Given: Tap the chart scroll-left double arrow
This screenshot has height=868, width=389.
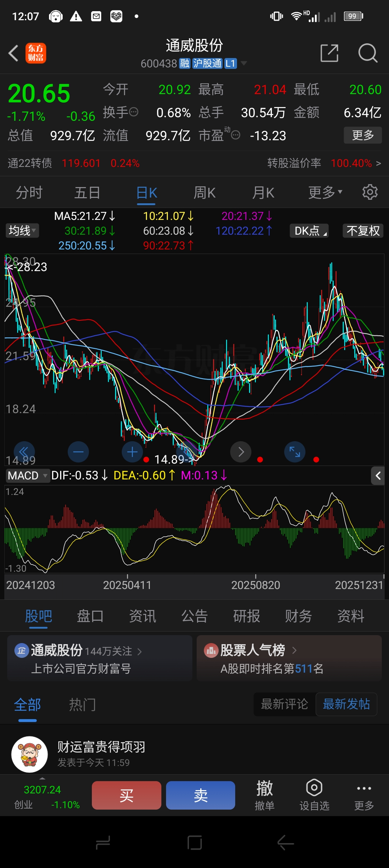Looking at the screenshot, I should [24, 452].
